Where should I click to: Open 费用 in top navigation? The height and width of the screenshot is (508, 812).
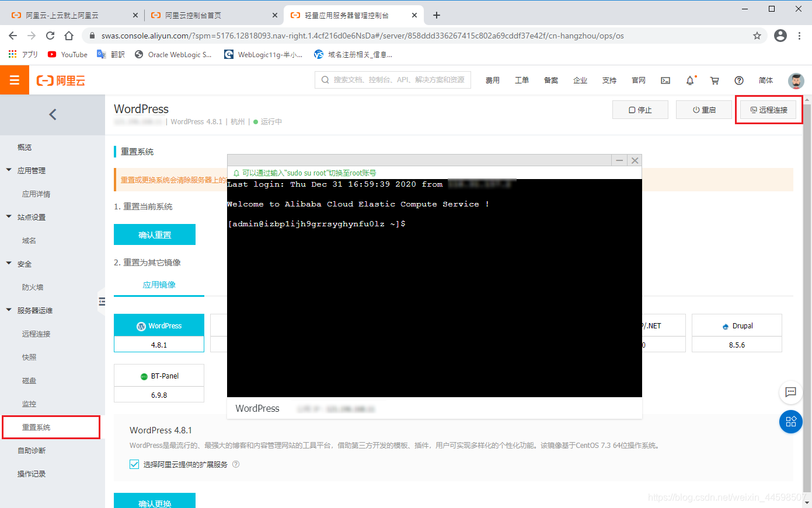click(493, 80)
